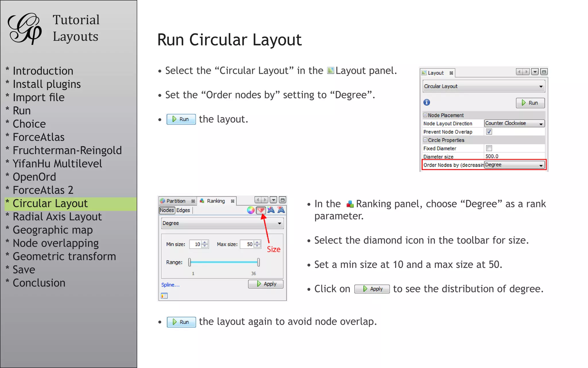Click Run button beside 'layout again'
Viewport: 588px width, 368px height.
pyautogui.click(x=181, y=322)
